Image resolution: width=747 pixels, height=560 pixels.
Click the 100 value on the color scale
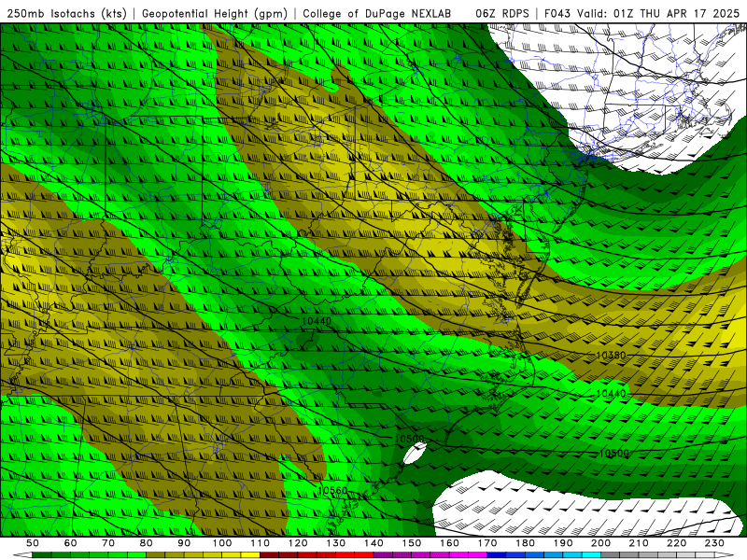pyautogui.click(x=222, y=543)
